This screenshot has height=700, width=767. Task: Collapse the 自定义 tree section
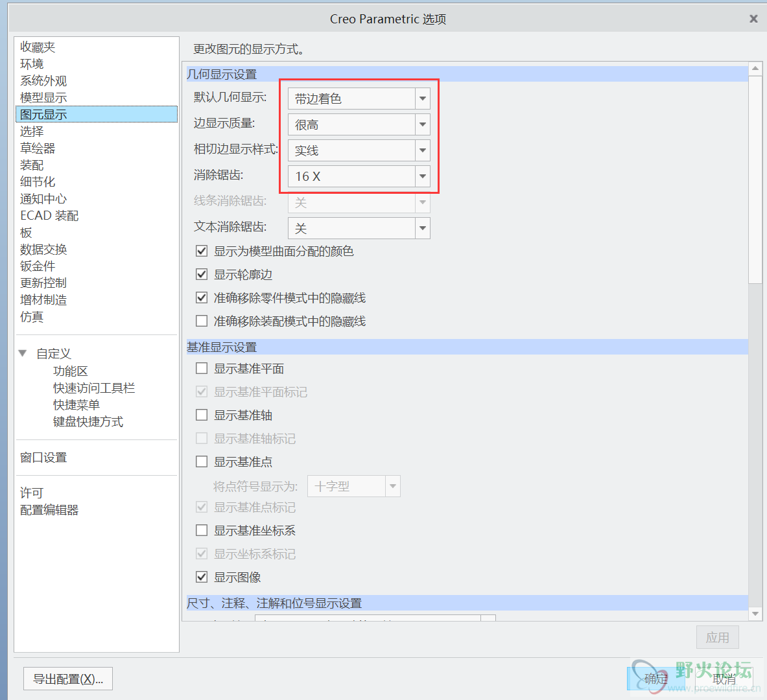[x=23, y=353]
